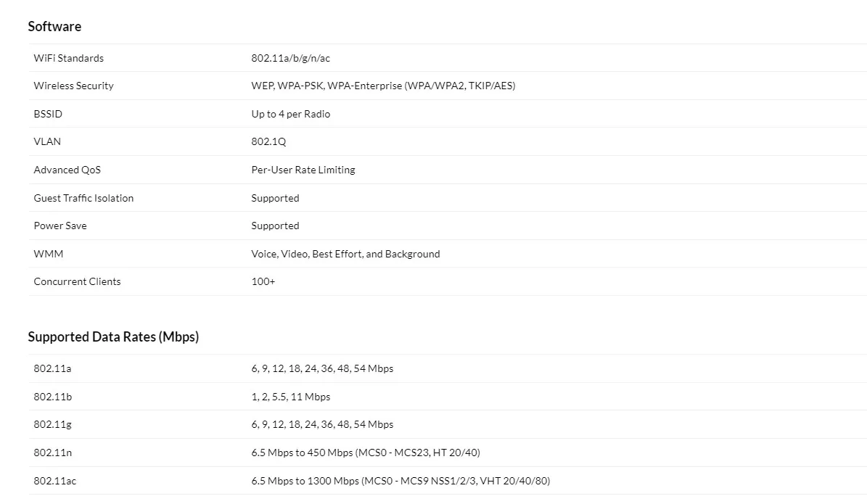This screenshot has width=867, height=504.
Task: Click the BSSID row label
Action: [x=48, y=114]
